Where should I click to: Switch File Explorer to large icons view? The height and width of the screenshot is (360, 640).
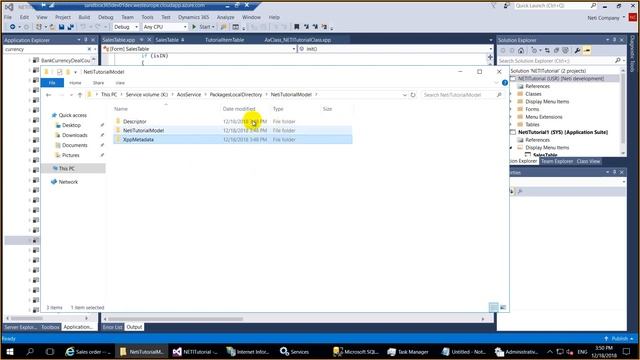pos(503,307)
